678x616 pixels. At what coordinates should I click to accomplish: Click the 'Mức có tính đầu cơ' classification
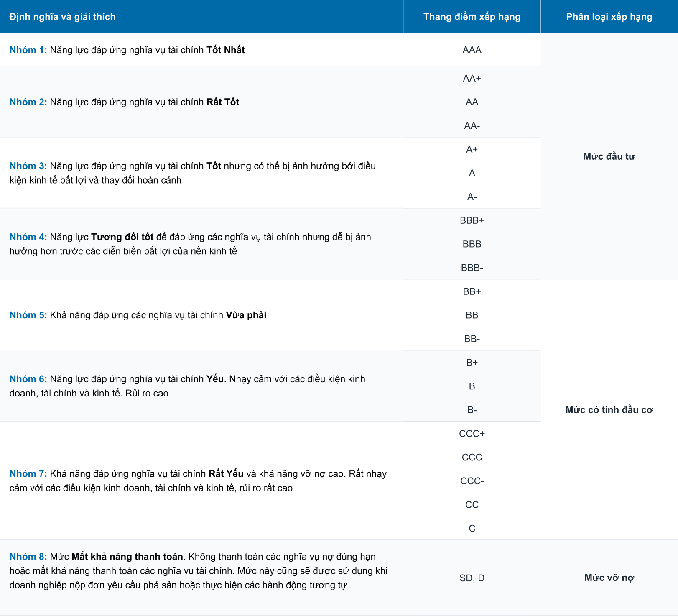[x=609, y=410]
